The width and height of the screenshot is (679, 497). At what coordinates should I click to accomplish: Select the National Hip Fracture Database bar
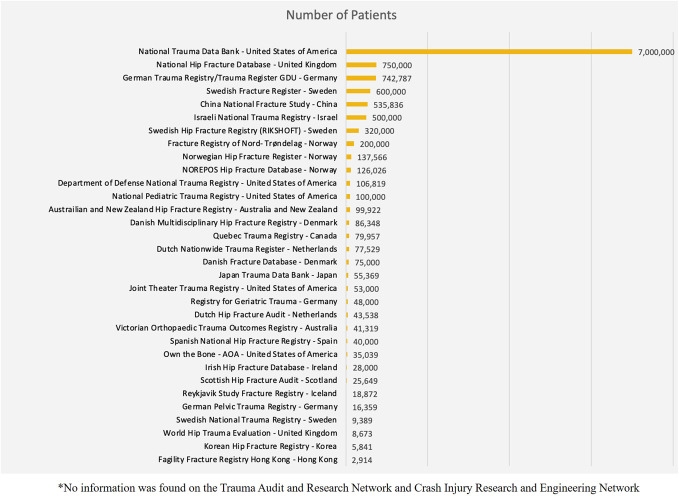click(x=360, y=64)
